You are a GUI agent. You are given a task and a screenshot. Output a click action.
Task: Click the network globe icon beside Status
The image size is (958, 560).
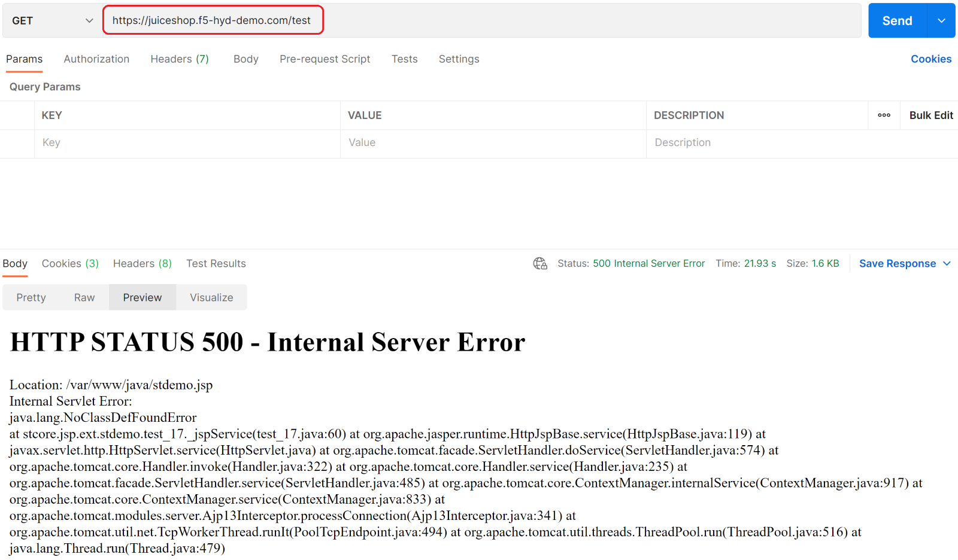point(540,264)
